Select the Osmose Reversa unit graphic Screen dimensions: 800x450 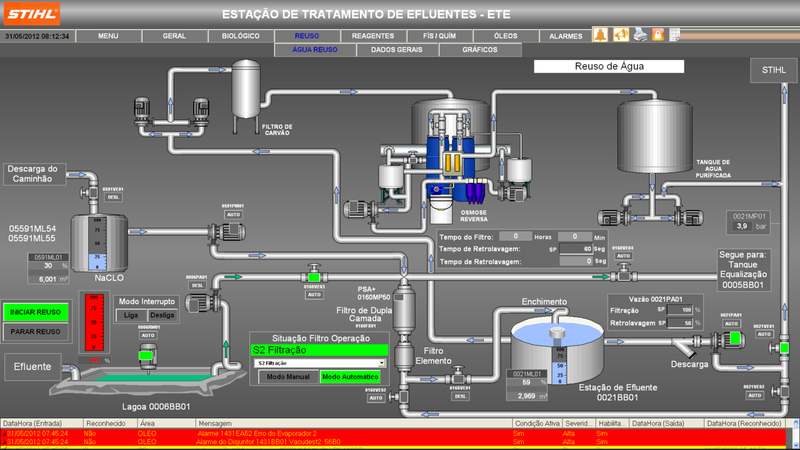[x=451, y=161]
